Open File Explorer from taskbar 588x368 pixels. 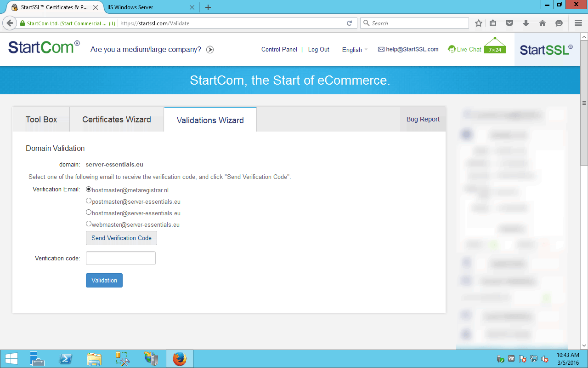point(94,359)
